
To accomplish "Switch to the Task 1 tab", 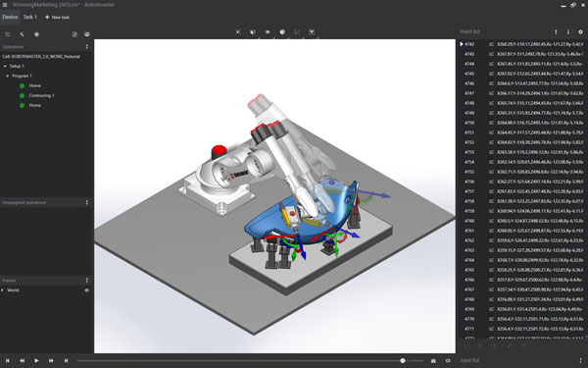I will [x=30, y=17].
